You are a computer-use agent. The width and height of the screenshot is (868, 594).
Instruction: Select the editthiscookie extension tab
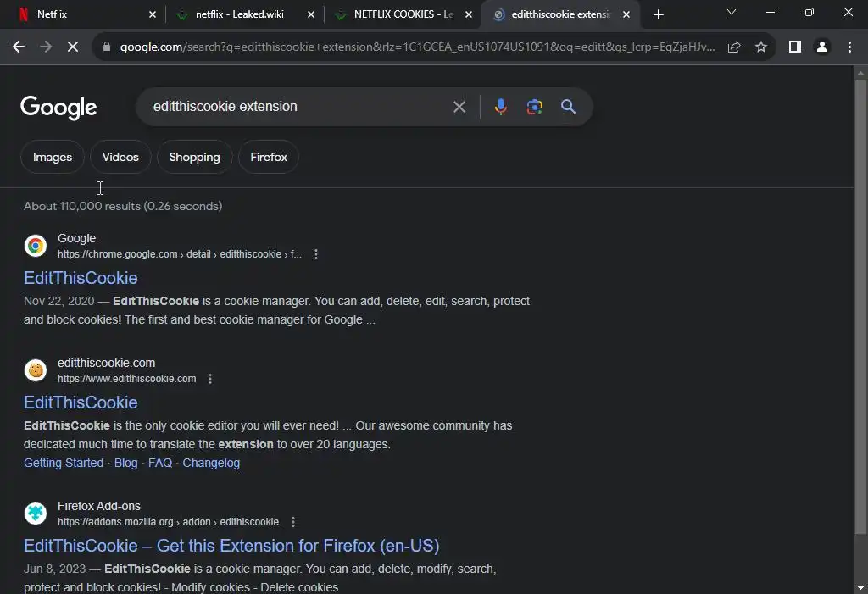[559, 14]
